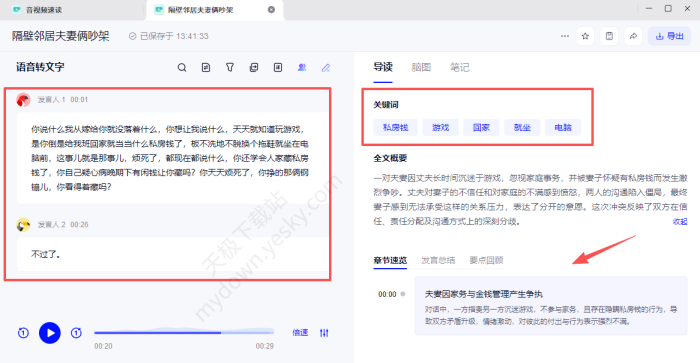This screenshot has height=363, width=700.
Task: Click the first speaker's transcript paragraph
Action: point(170,158)
